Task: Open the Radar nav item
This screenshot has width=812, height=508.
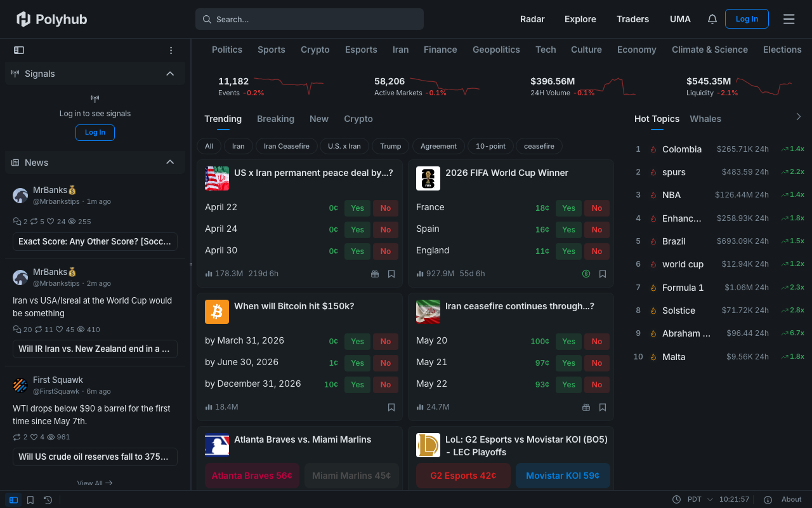Action: (x=532, y=19)
